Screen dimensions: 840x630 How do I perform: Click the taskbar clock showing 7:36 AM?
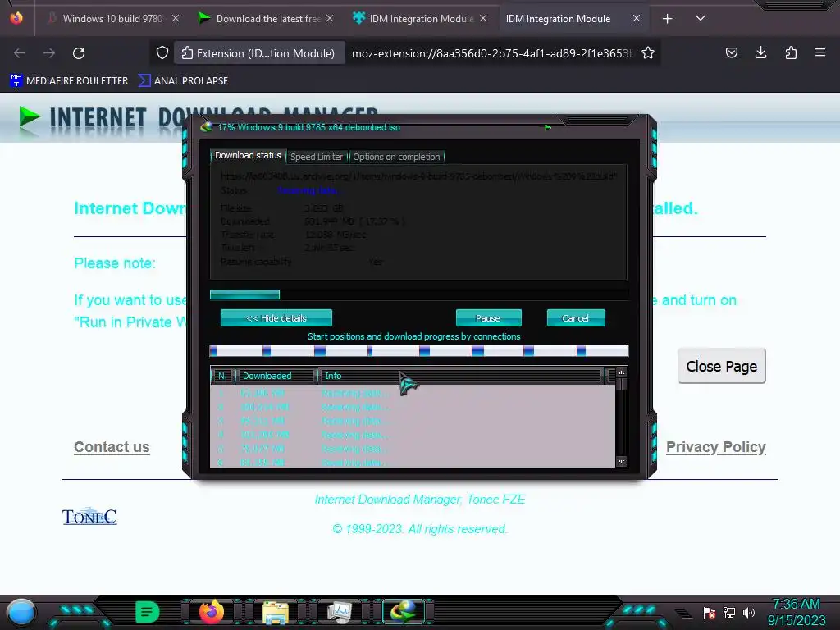(796, 612)
